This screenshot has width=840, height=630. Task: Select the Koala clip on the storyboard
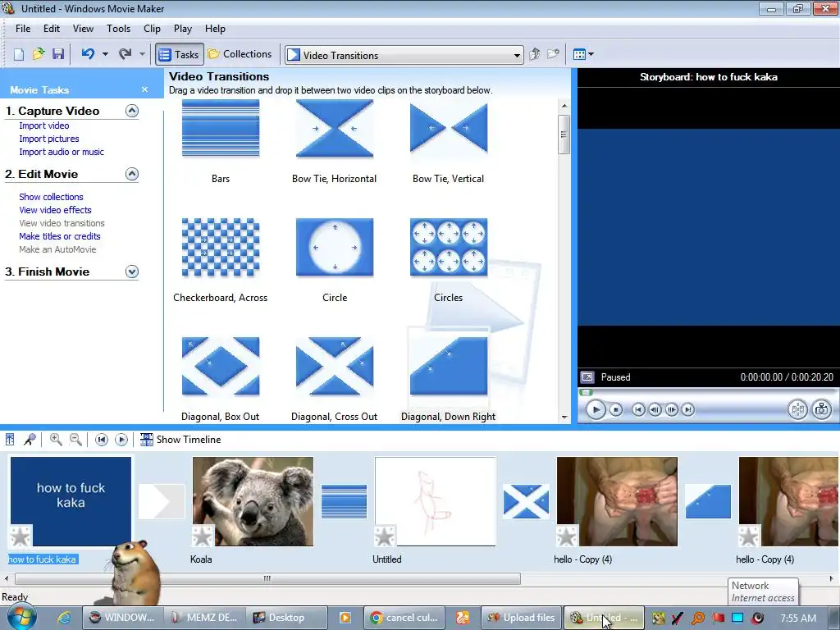tap(253, 501)
